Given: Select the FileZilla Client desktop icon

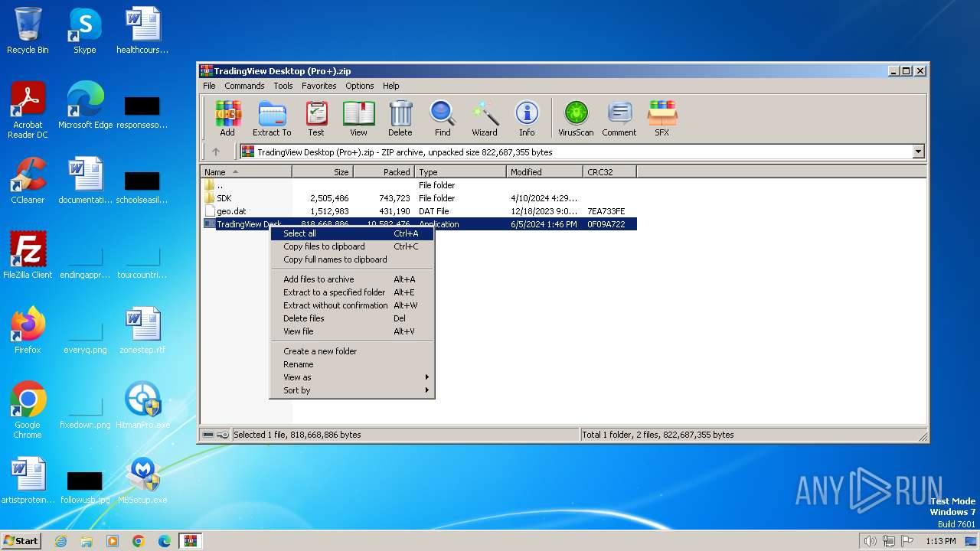Looking at the screenshot, I should coord(28,256).
